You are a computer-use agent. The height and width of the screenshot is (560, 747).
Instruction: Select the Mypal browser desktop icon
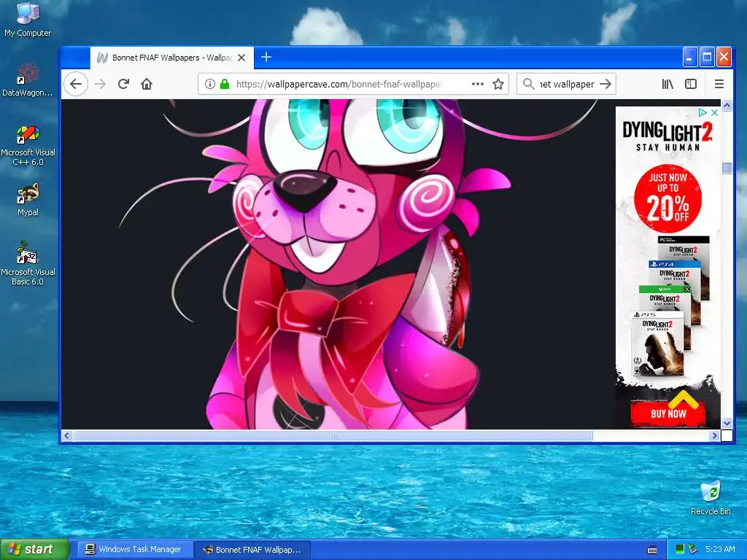(x=28, y=200)
